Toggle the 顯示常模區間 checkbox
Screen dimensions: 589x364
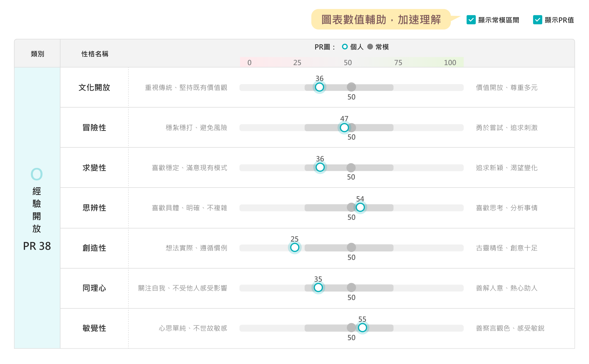coord(471,20)
